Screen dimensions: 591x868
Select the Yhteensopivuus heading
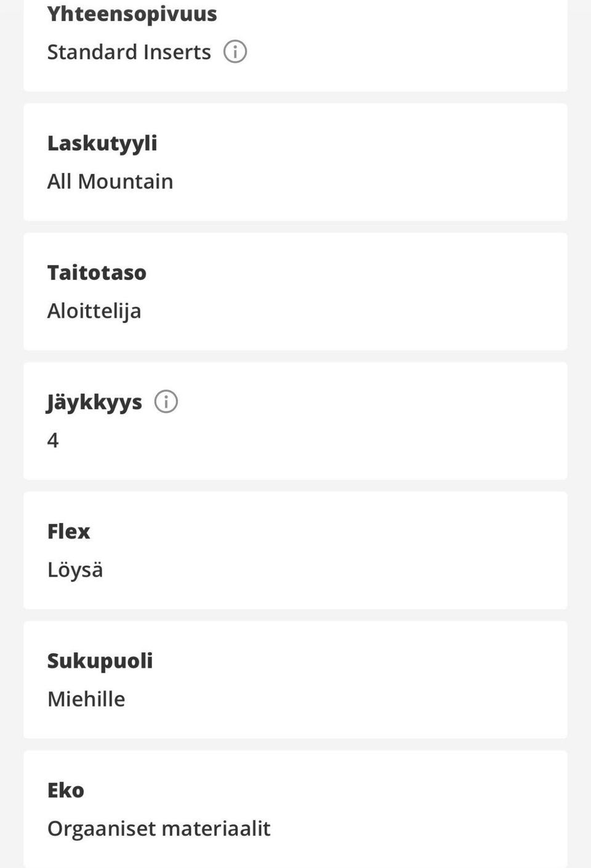pos(132,14)
